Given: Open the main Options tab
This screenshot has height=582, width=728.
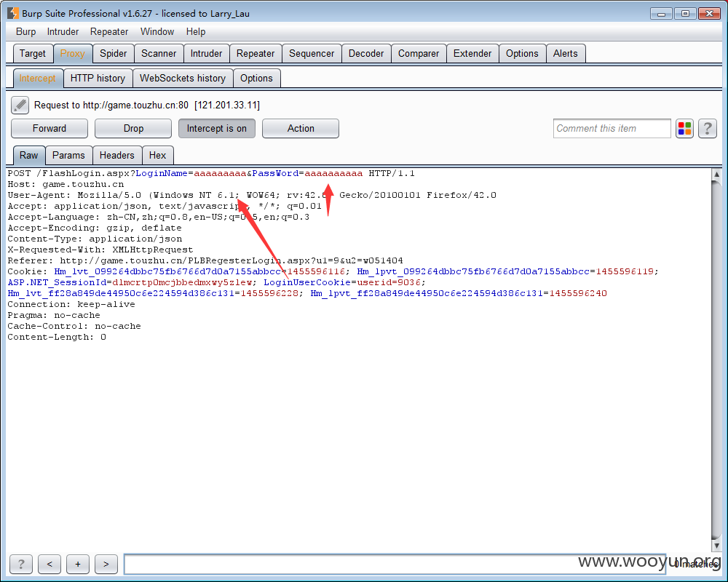Looking at the screenshot, I should coord(522,54).
